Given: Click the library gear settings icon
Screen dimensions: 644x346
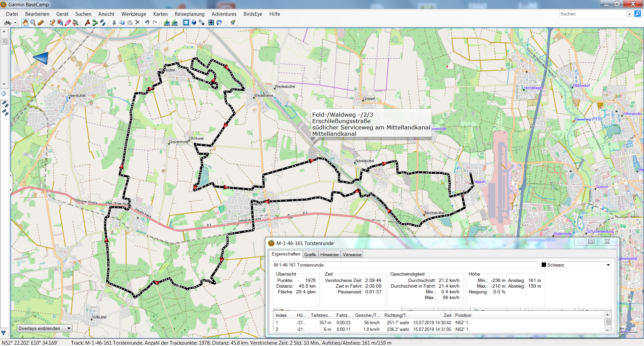Looking at the screenshot, I should [4, 94].
